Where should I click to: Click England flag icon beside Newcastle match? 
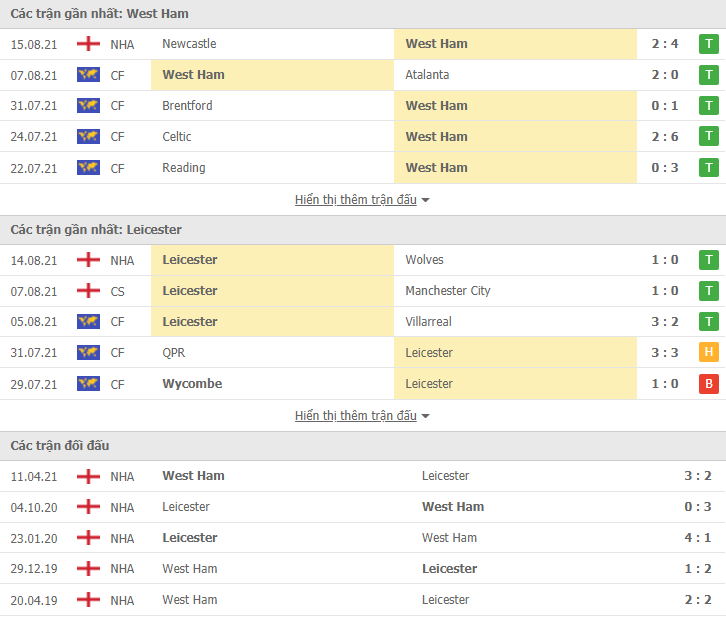coord(88,44)
